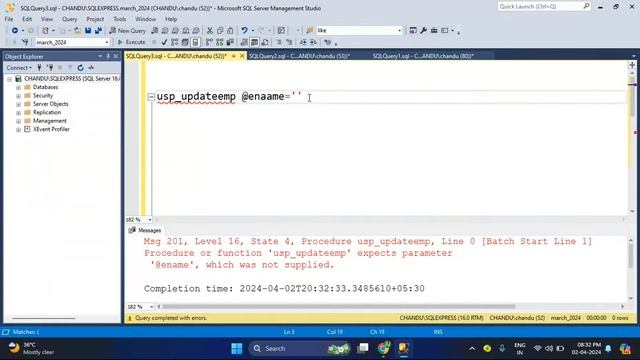Collapse the CHANDU\SQLEXPRESS server node
This screenshot has width=640, height=360.
point(9,79)
